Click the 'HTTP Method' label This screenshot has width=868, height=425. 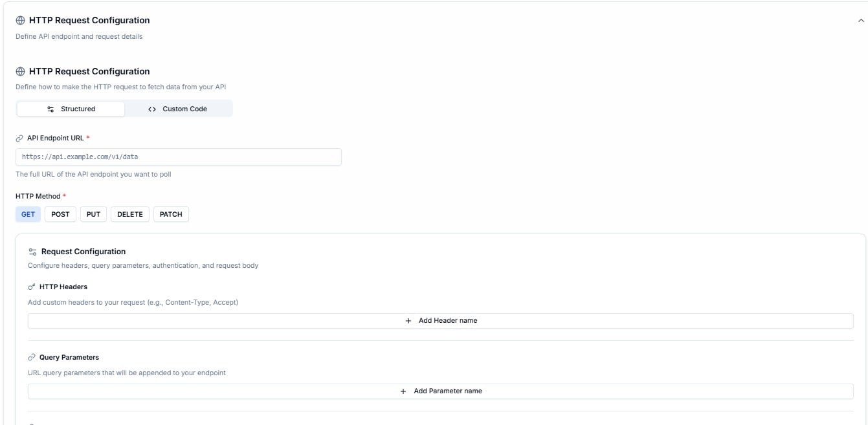[38, 196]
